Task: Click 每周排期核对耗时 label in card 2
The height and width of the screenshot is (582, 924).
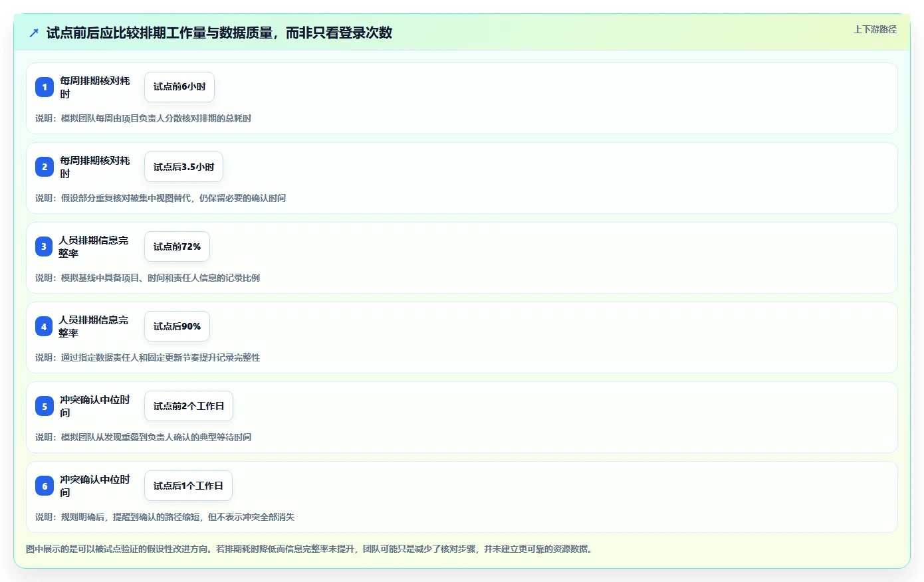Action: 95,167
